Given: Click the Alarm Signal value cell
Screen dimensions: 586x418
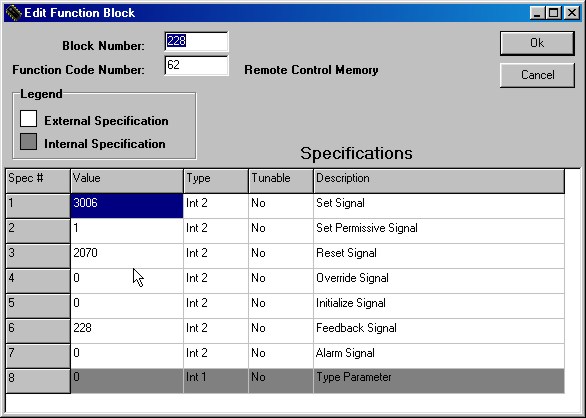Looking at the screenshot, I should tap(127, 356).
